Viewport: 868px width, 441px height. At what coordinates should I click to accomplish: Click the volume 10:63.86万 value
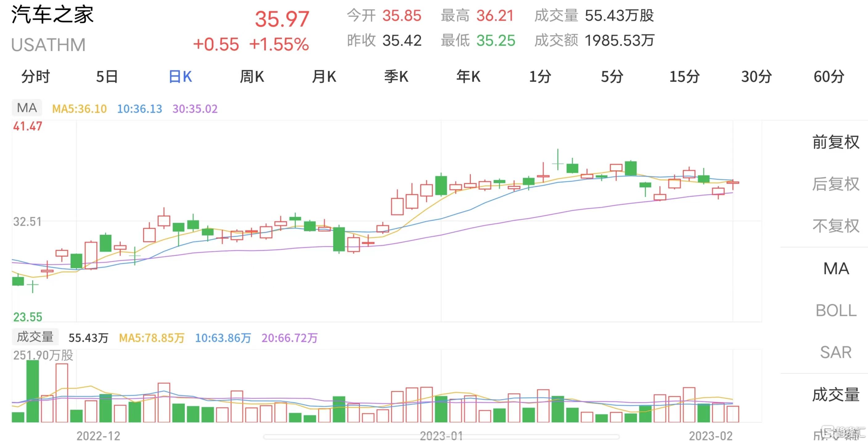[x=223, y=338]
